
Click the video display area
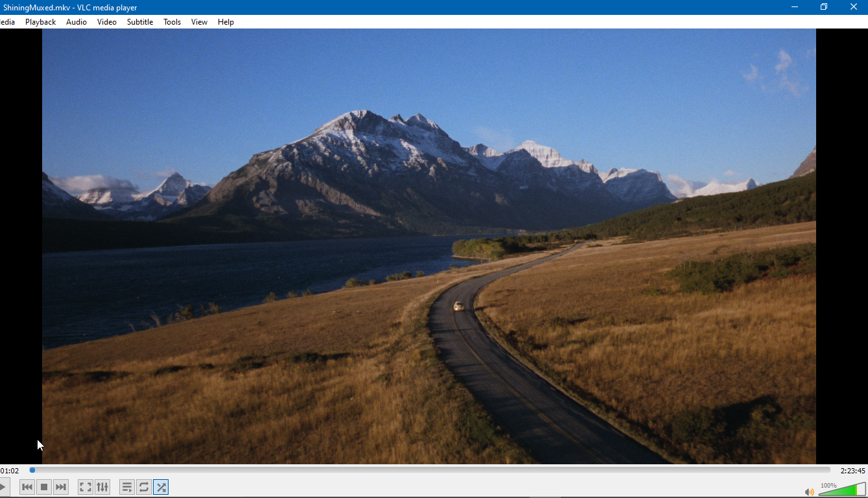(429, 246)
